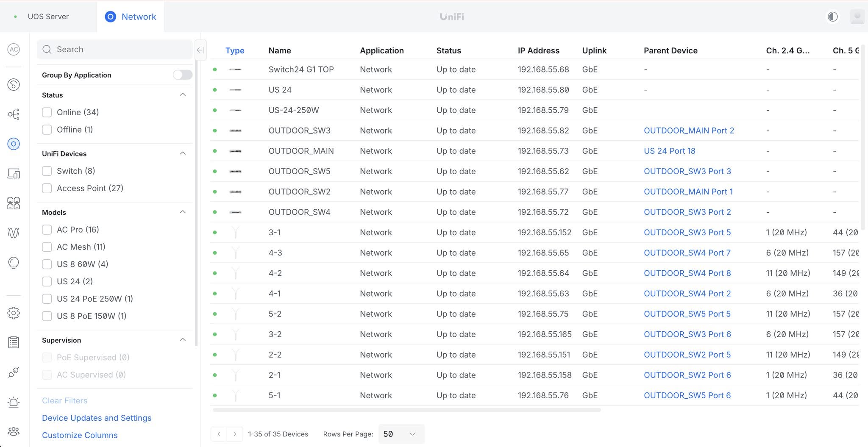
Task: Open the ports grid icon in sidebar
Action: point(14,203)
